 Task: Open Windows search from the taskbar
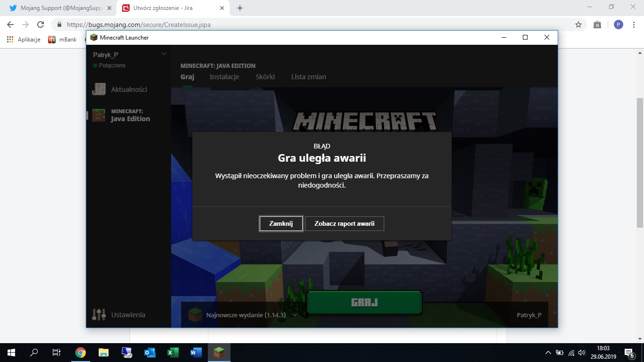34,353
